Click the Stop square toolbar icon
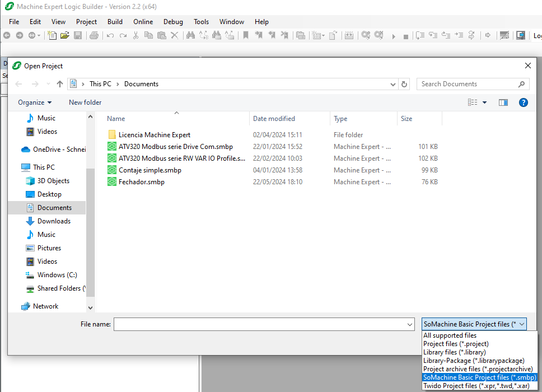This screenshot has width=542, height=392. [x=406, y=36]
